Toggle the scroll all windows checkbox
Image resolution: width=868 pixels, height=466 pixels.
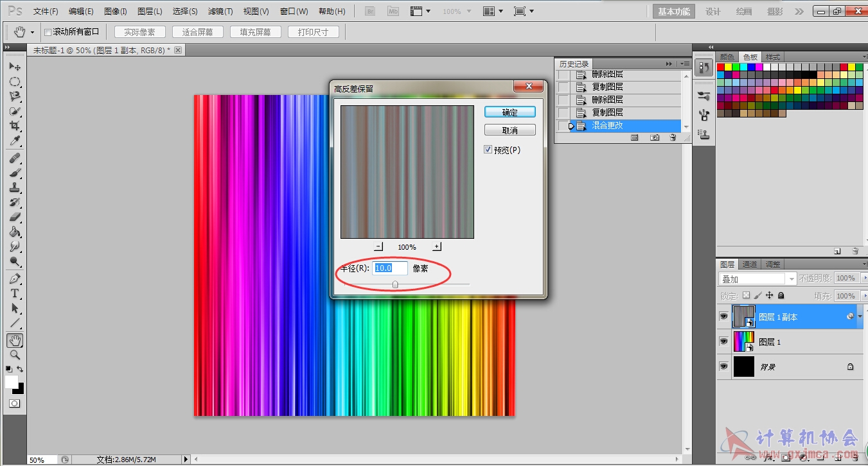(x=48, y=32)
